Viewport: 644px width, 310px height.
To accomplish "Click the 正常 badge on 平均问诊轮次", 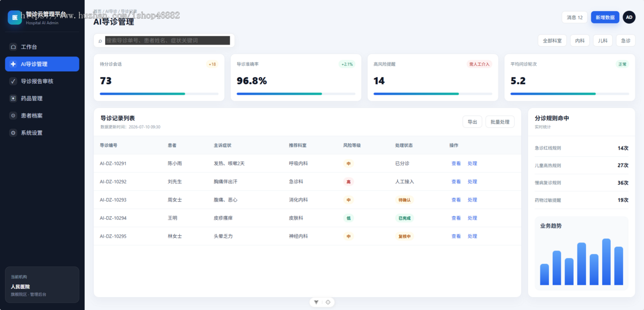I will tap(622, 64).
